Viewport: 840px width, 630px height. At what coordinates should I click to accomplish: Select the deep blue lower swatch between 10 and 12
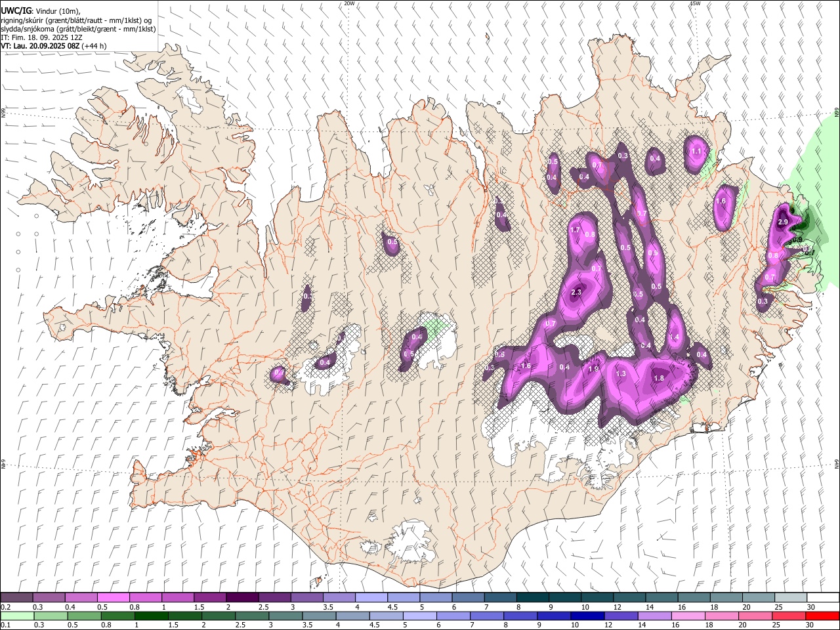[587, 616]
